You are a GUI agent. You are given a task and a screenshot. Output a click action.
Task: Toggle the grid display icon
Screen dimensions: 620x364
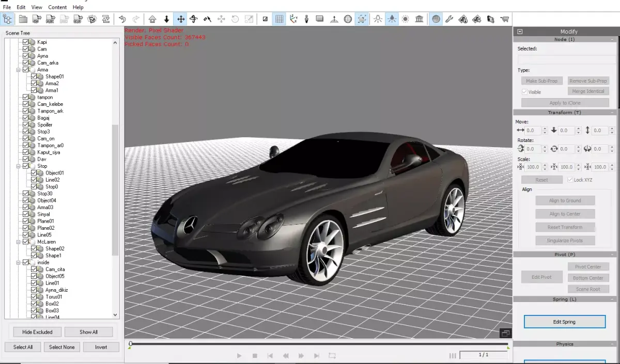tap(280, 19)
